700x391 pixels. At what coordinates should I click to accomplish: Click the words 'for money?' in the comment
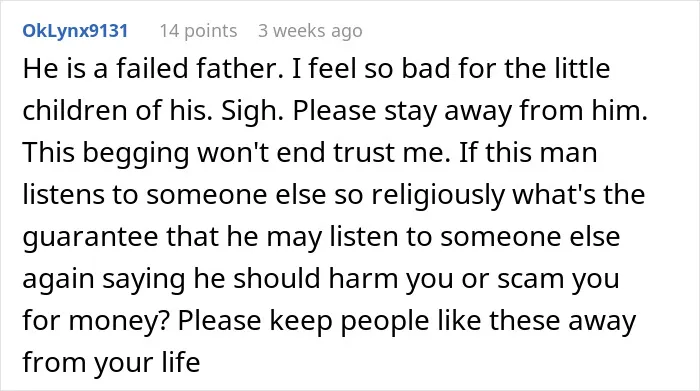pos(96,320)
